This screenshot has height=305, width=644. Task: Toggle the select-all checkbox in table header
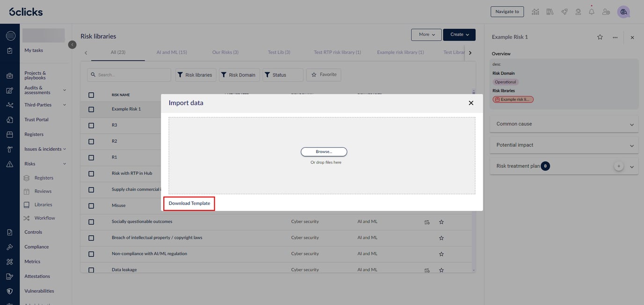click(x=91, y=95)
